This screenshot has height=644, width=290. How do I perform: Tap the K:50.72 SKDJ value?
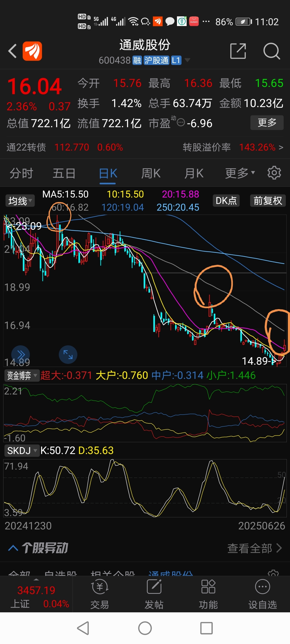pos(58,451)
